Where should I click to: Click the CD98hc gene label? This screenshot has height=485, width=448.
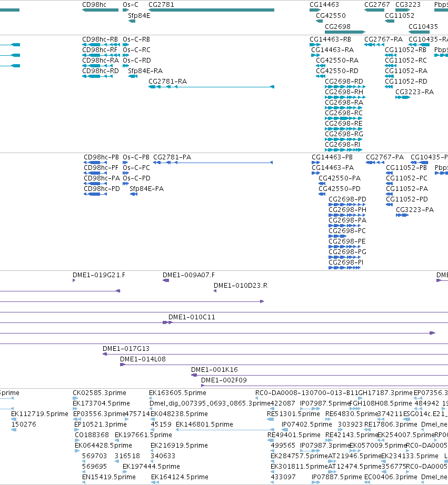point(94,5)
